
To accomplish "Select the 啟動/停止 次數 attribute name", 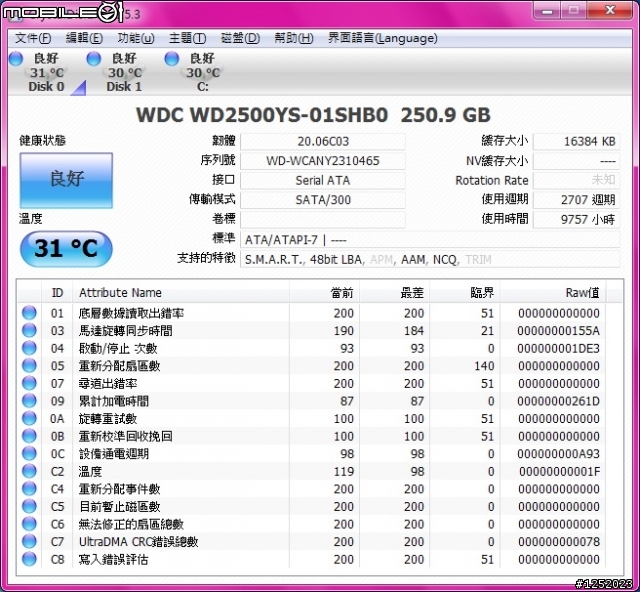I will coord(118,348).
